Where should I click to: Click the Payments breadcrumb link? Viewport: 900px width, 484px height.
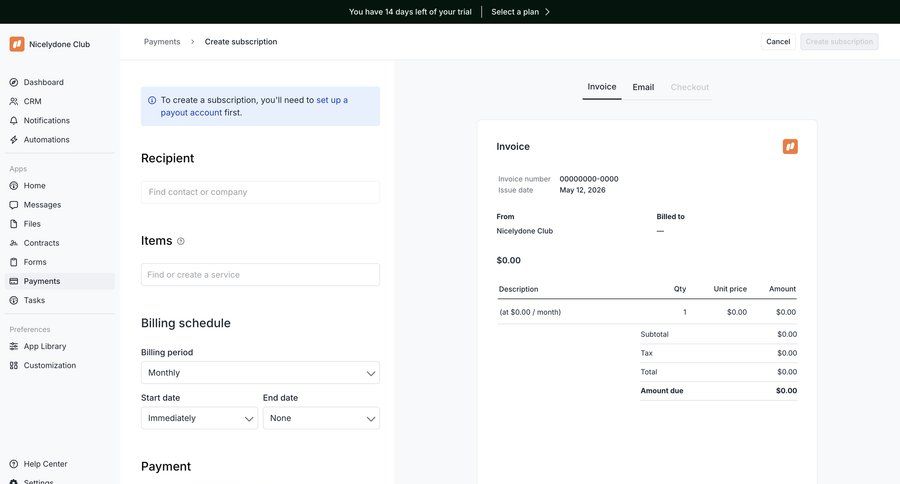[x=162, y=41]
